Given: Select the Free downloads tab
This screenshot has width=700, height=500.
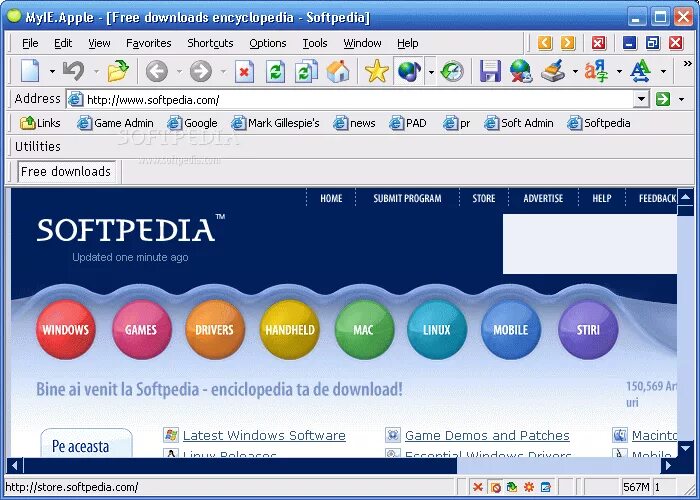Looking at the screenshot, I should [66, 171].
